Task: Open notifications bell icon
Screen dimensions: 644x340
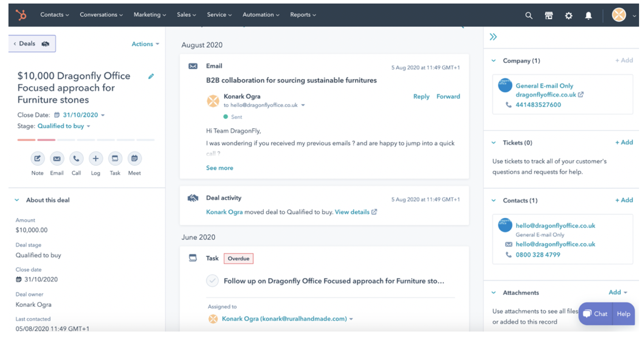Action: click(588, 15)
